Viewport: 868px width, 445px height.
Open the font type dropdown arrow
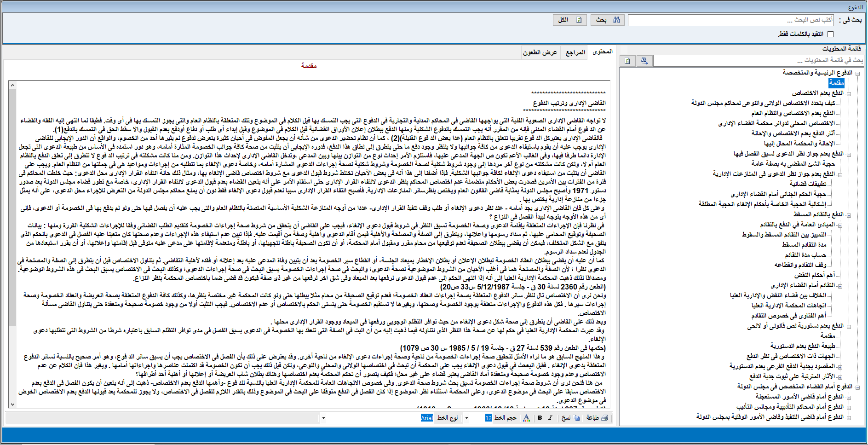pos(323,418)
